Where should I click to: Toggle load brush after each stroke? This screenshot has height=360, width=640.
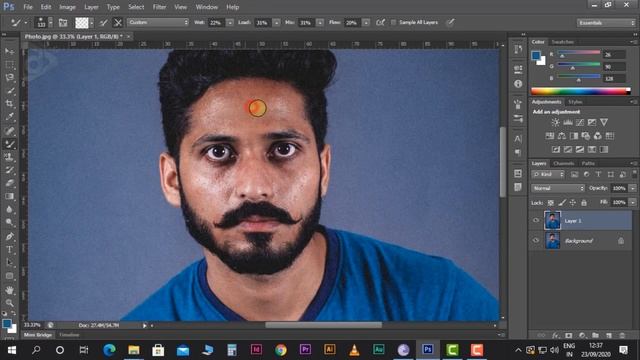point(104,22)
